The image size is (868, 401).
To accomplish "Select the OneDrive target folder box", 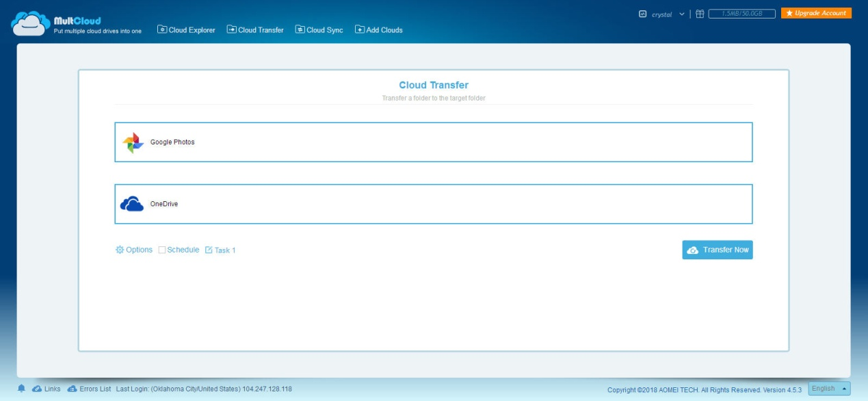I will click(x=434, y=204).
